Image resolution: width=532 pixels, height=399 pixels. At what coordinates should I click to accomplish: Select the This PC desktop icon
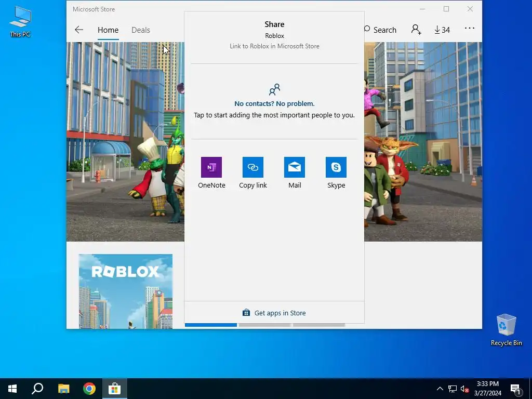20,22
